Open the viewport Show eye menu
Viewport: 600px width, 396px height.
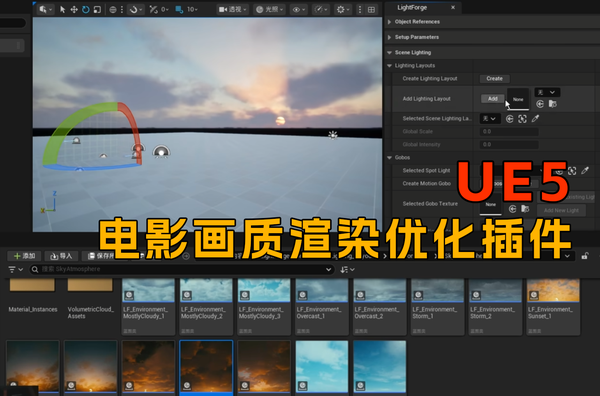click(299, 10)
